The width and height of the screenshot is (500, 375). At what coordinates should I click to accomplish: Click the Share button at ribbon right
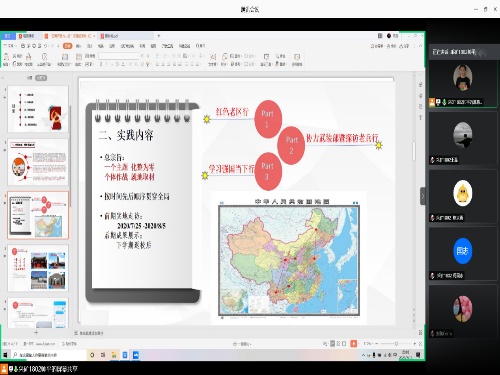pos(404,46)
